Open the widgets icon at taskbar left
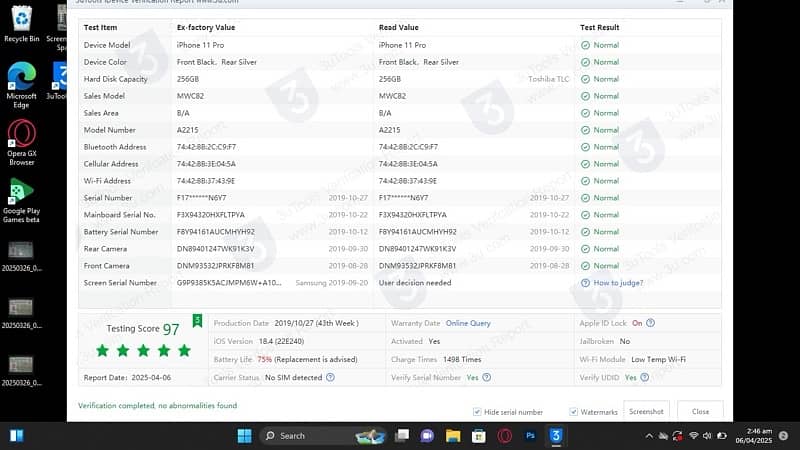 (16, 436)
